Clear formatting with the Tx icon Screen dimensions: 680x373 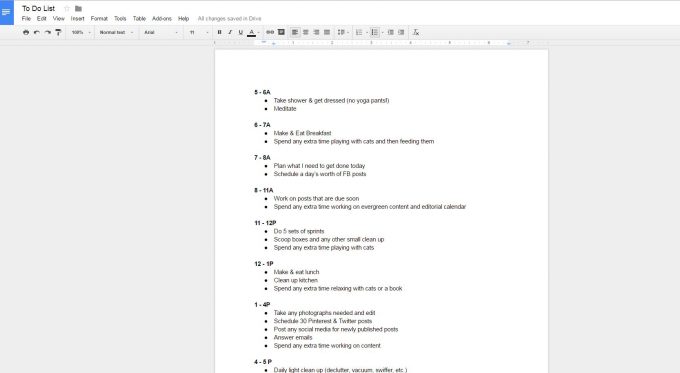pyautogui.click(x=415, y=32)
